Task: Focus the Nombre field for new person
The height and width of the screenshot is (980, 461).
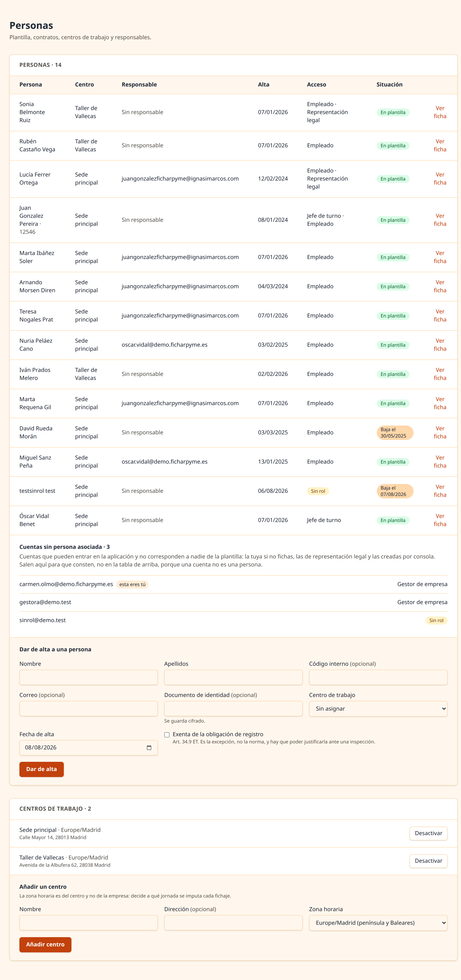Action: tap(88, 677)
